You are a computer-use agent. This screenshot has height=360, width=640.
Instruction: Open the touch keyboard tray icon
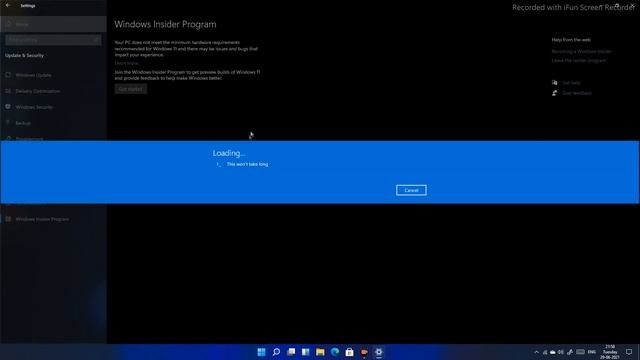click(580, 352)
